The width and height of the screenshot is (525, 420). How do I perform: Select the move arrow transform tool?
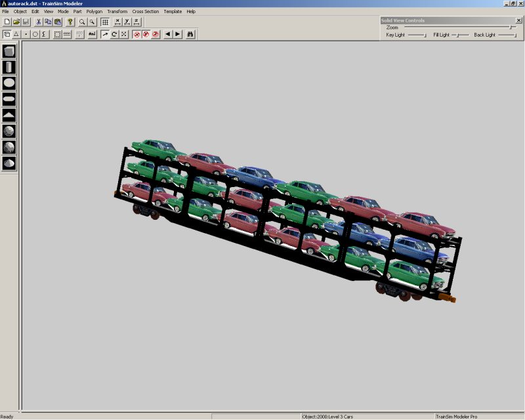(x=105, y=34)
